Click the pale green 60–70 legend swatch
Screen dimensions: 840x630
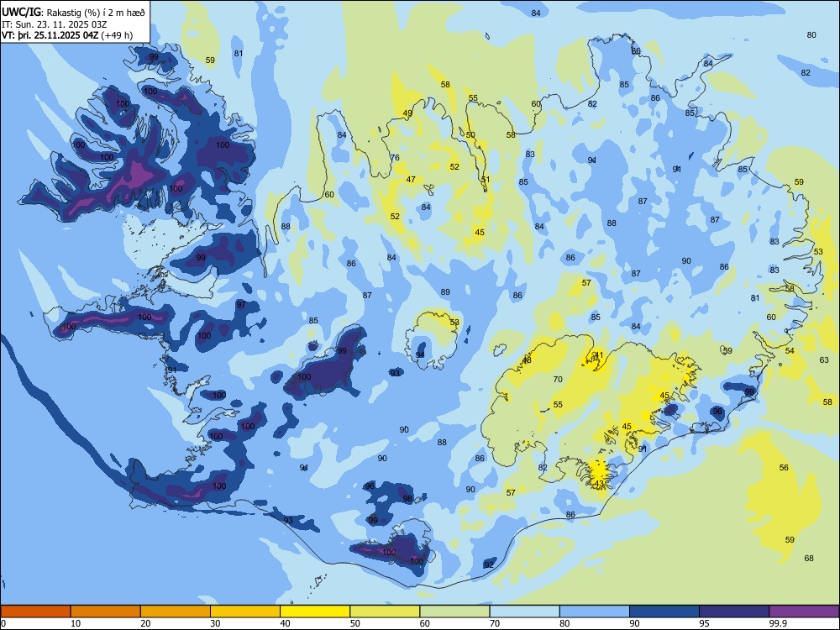pos(454,612)
